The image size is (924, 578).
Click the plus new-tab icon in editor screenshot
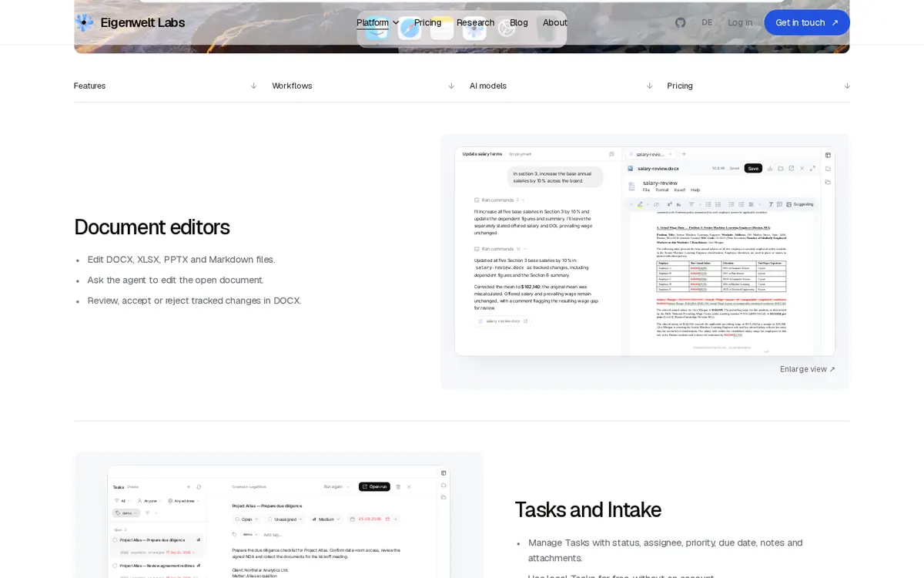pyautogui.click(x=684, y=154)
